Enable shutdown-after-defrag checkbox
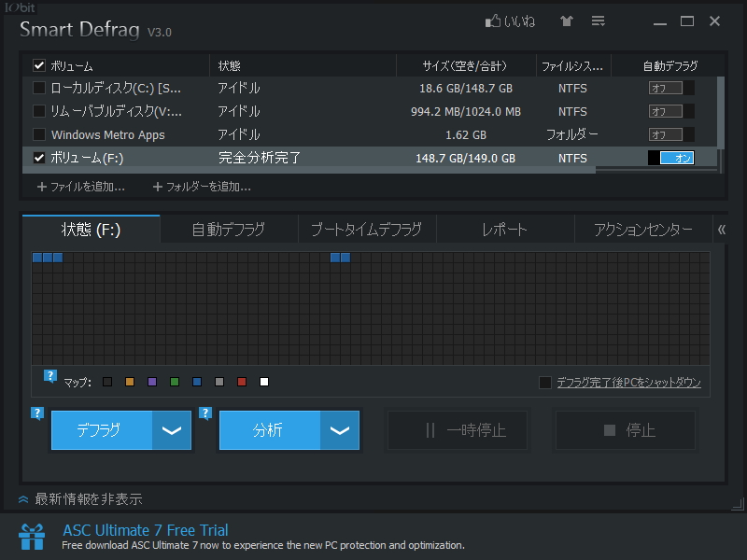The width and height of the screenshot is (747, 560). 545,383
